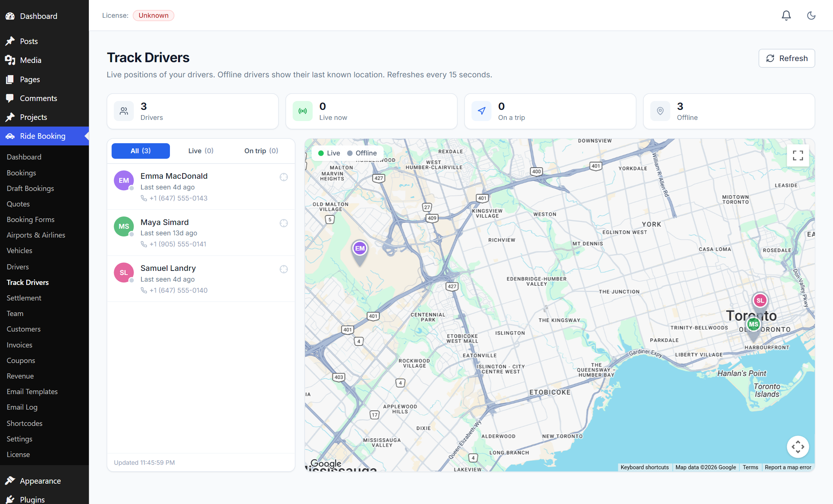Open WordPress Dashboard menu
Screen dimensions: 833x504
coord(44,16)
